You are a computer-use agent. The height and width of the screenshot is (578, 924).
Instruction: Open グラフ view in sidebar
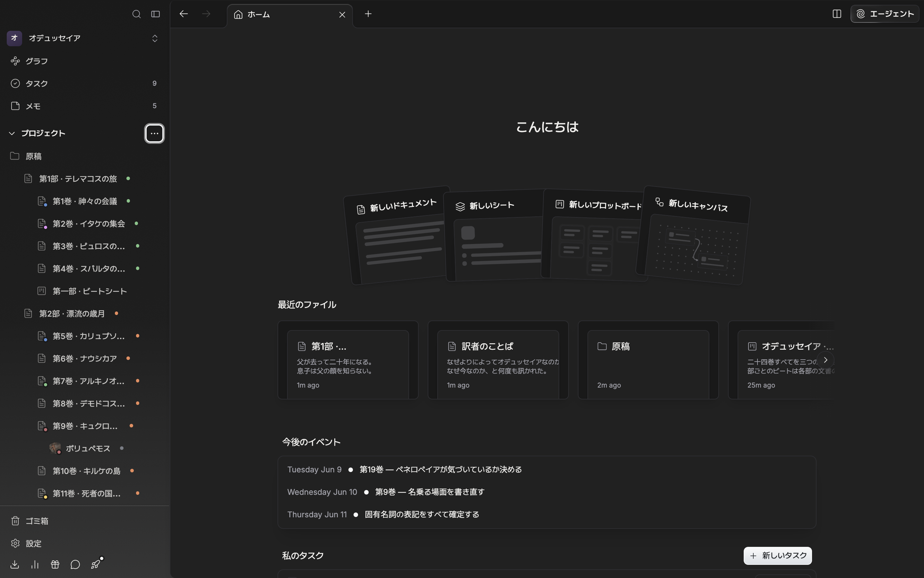[84, 61]
